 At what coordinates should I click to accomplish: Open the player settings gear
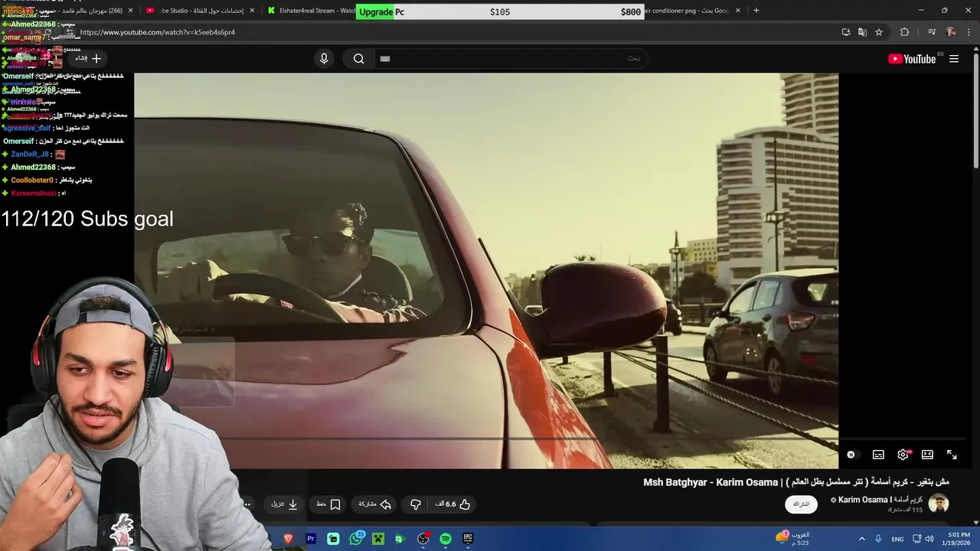click(x=903, y=455)
